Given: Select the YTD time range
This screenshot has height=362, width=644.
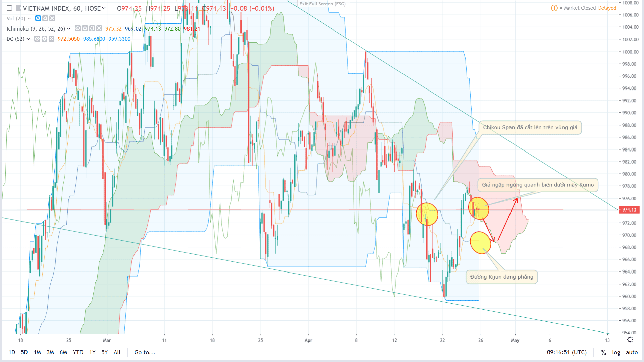Looking at the screenshot, I should pos(78,352).
